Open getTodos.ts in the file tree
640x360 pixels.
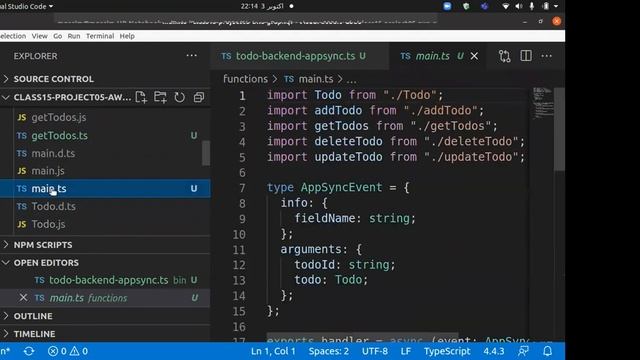pyautogui.click(x=105, y=136)
